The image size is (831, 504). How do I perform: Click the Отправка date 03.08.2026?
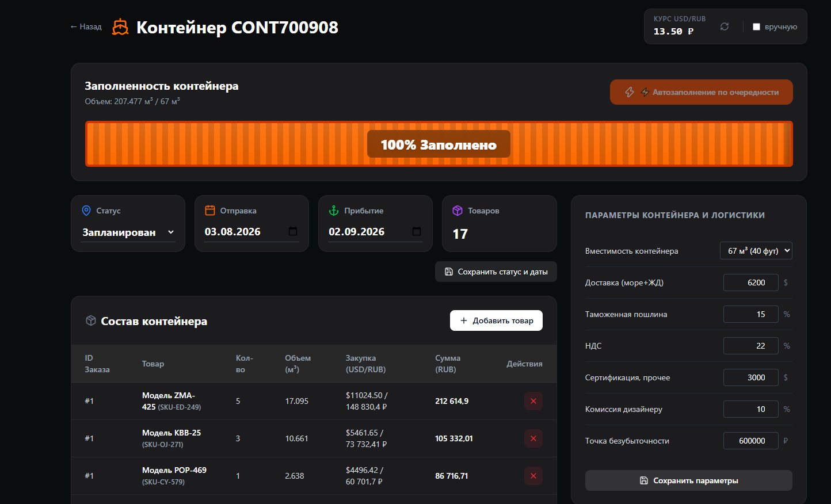coord(232,231)
